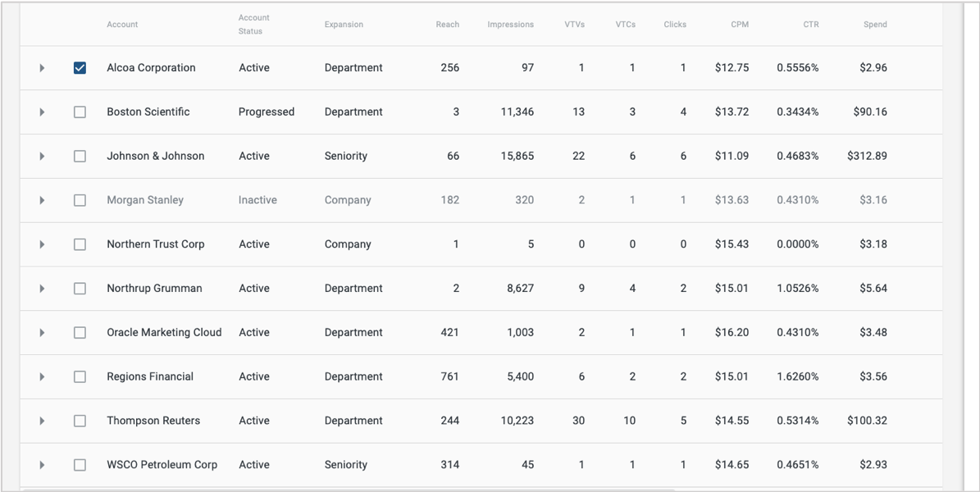
Task: Sort by the Clicks column header
Action: coord(675,25)
